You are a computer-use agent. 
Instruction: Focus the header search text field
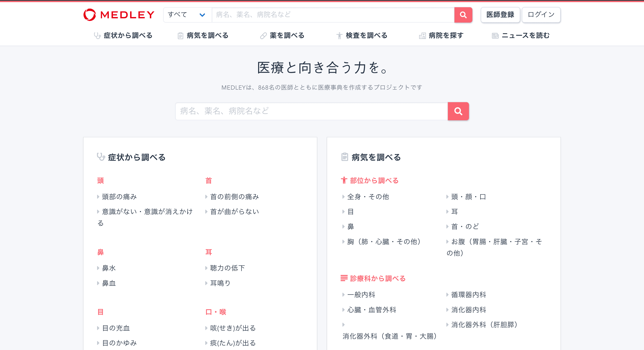click(332, 15)
